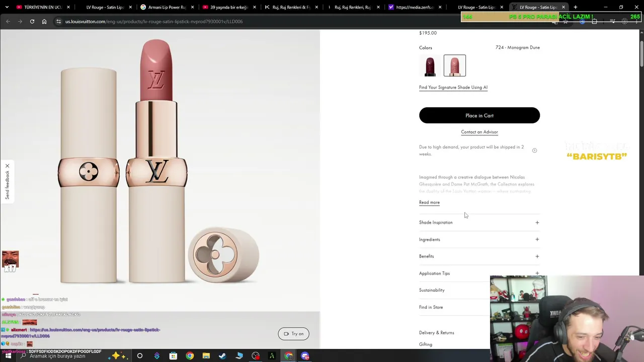Click the shipping delay info icon
This screenshot has width=644, height=362.
pyautogui.click(x=534, y=150)
